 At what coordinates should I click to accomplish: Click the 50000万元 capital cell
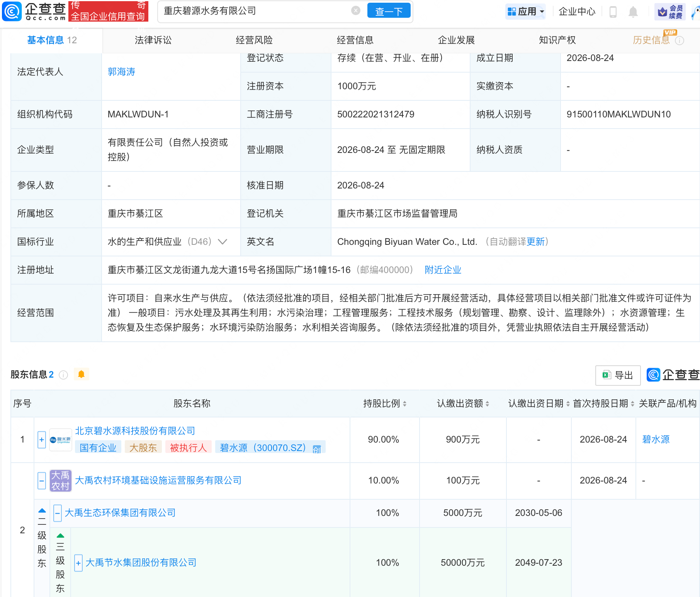point(463,563)
